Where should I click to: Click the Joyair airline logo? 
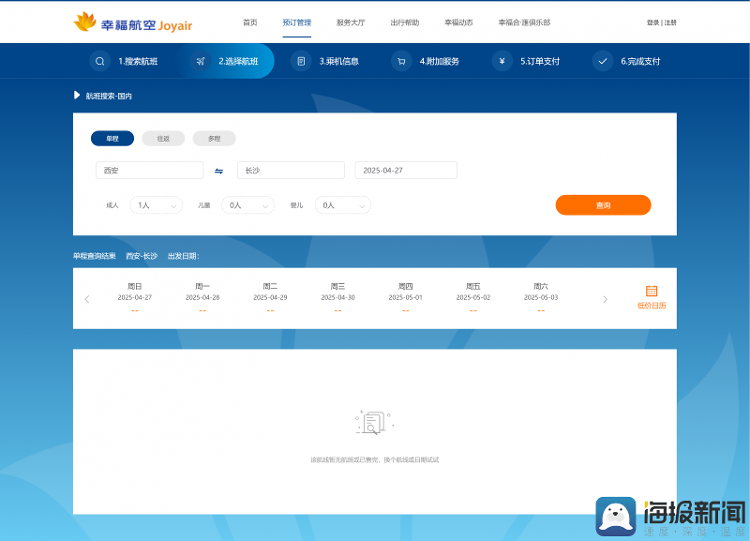point(133,22)
